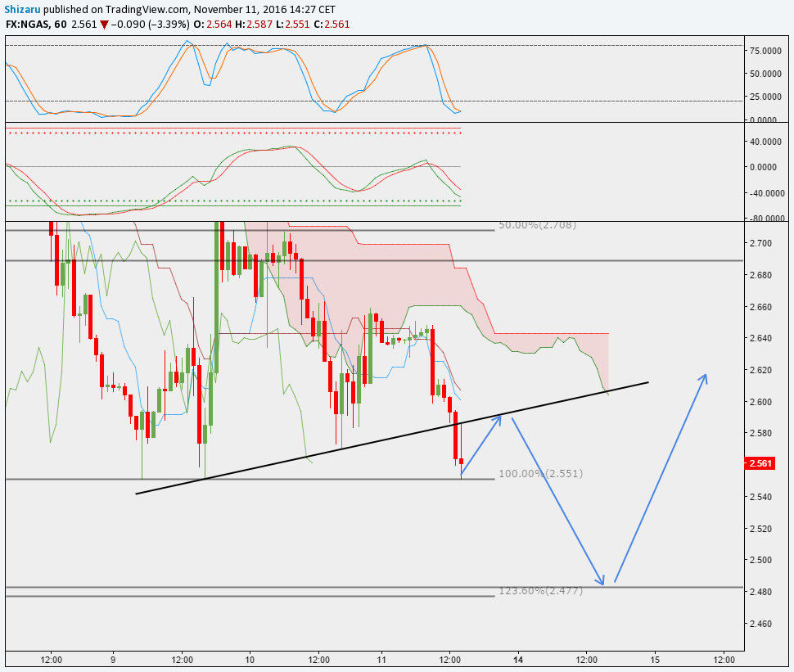
Task: Click the 25.0000 level on the oscillator axis
Action: (x=765, y=97)
